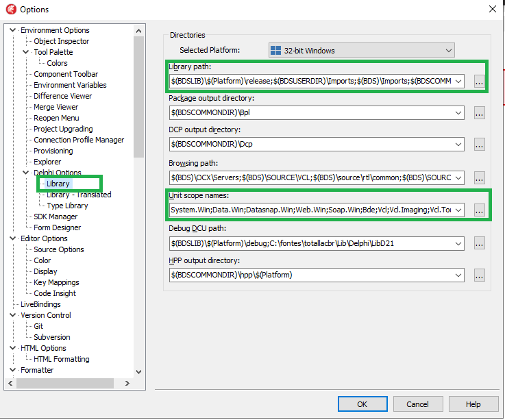Screen dimensions: 505x420
Task: Open ellipsis browse for HPP output directory
Action: click(479, 275)
